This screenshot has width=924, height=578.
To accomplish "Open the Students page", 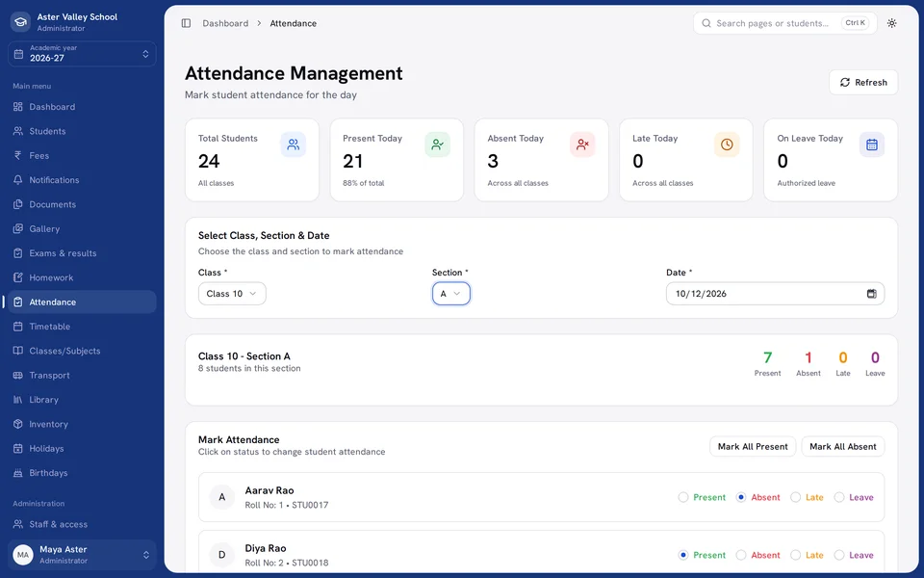I will [80, 131].
